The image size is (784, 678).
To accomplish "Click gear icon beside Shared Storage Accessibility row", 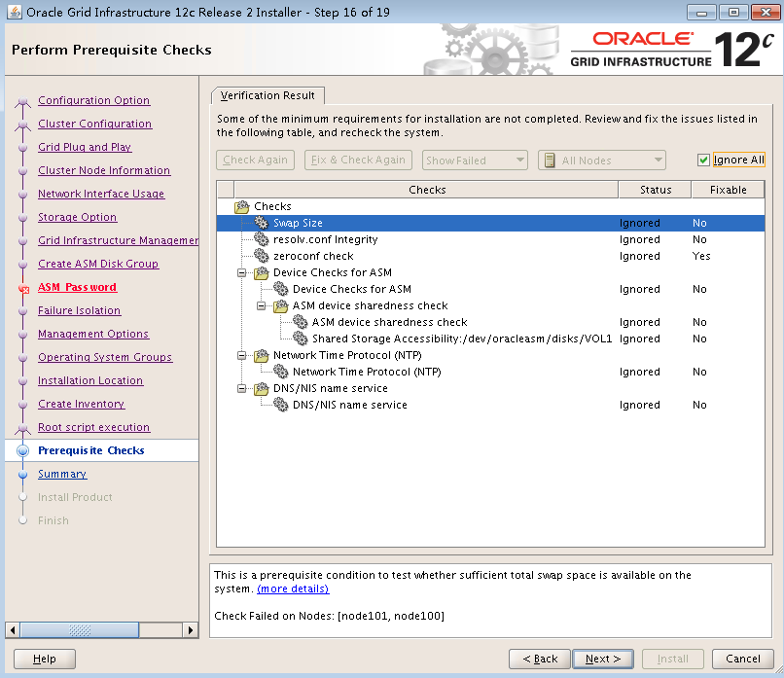I will pos(300,339).
